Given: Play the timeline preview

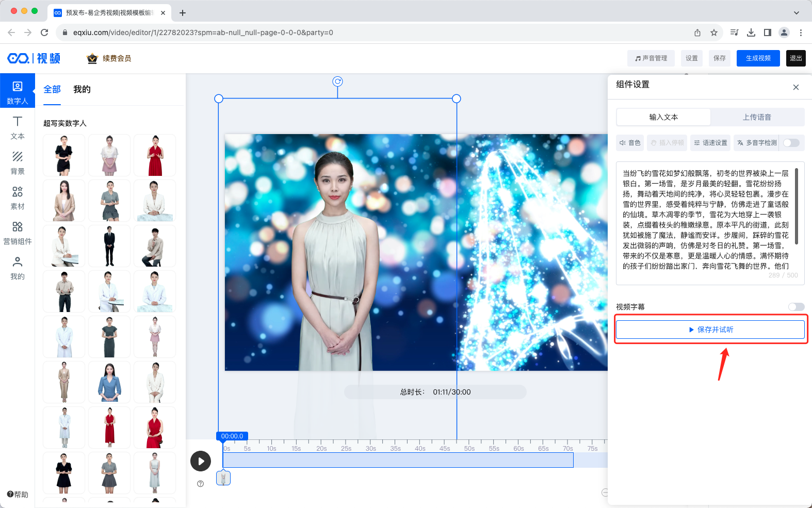Looking at the screenshot, I should pyautogui.click(x=201, y=461).
